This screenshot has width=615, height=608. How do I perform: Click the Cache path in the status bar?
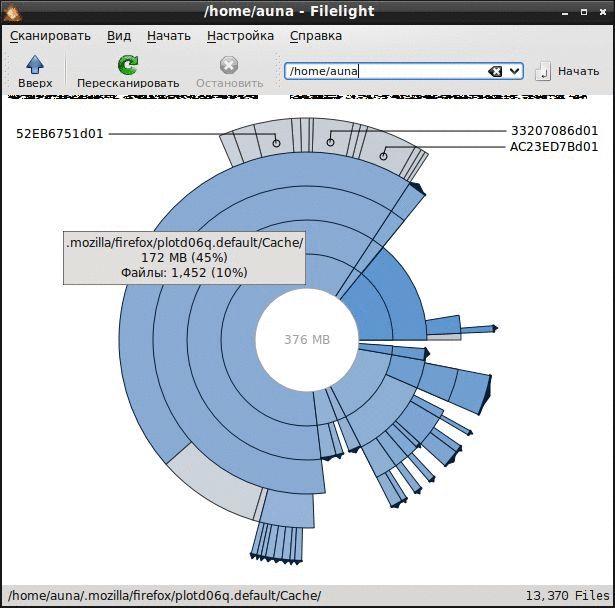click(x=165, y=595)
